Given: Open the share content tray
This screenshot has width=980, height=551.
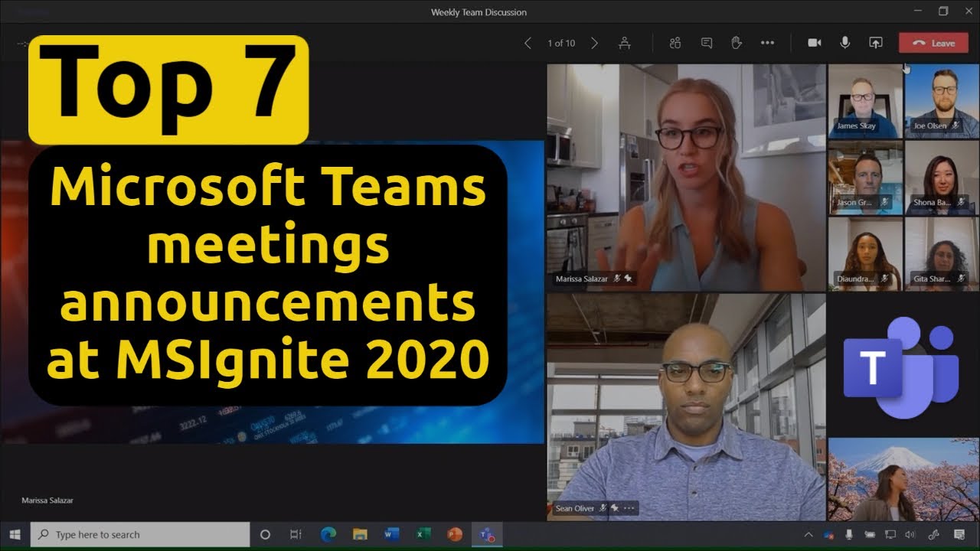Looking at the screenshot, I should pos(876,44).
